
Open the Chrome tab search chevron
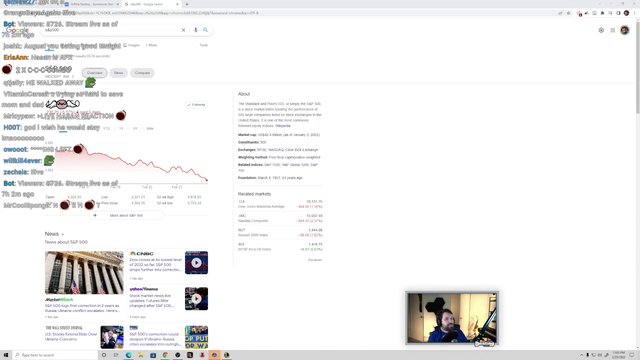point(600,4)
